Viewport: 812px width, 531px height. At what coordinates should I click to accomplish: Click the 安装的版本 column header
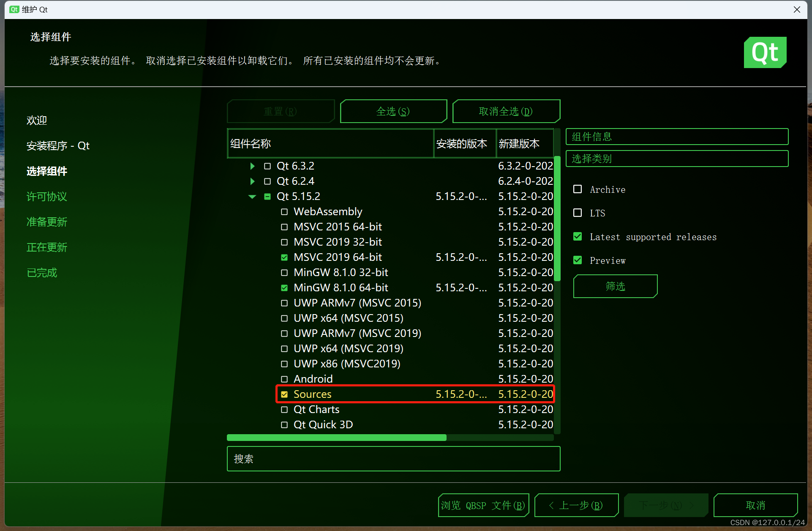coord(465,144)
